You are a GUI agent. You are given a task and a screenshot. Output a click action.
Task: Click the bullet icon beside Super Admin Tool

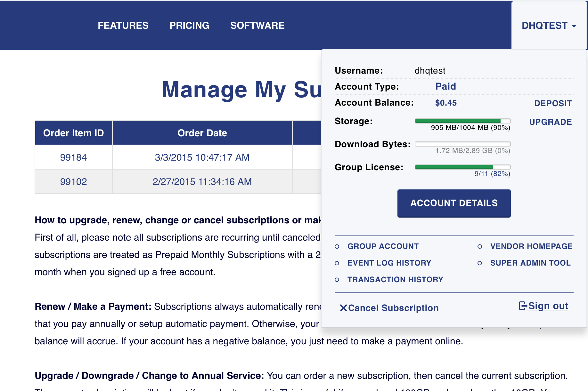pyautogui.click(x=479, y=263)
